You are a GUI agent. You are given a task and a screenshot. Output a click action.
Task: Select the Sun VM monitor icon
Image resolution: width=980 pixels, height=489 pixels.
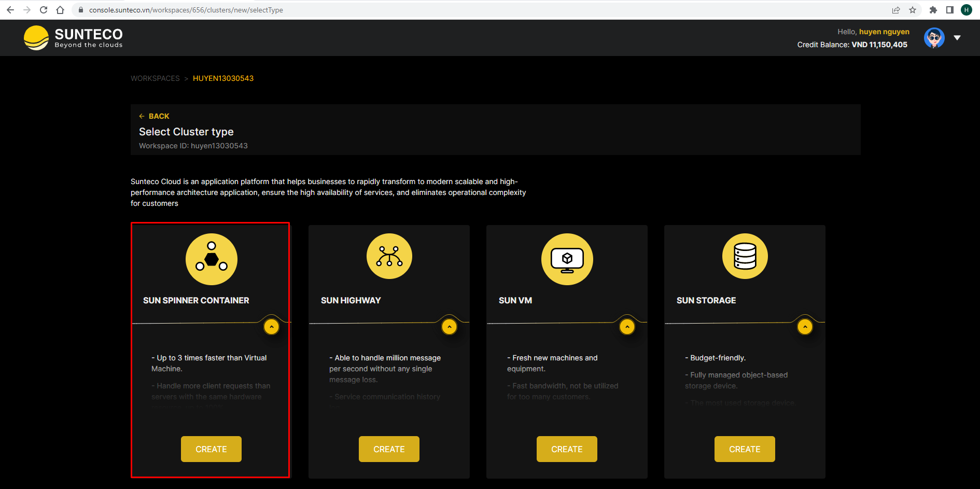567,259
